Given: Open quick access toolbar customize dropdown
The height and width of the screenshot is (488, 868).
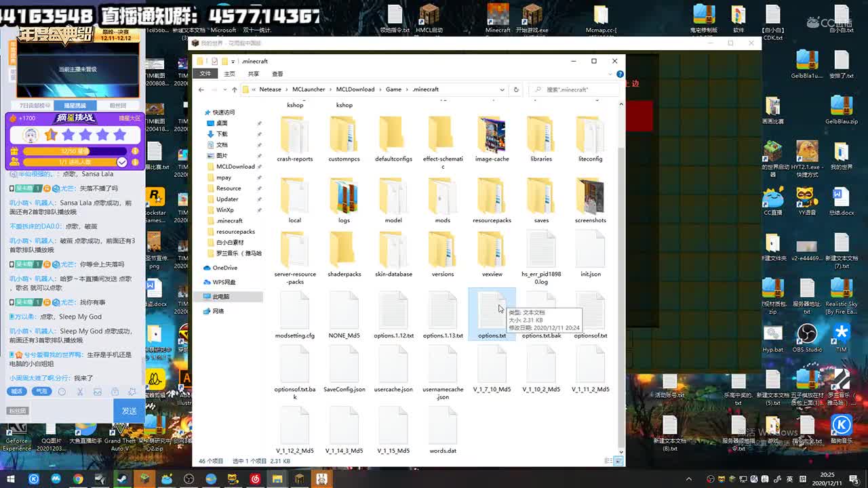Looking at the screenshot, I should [x=233, y=62].
